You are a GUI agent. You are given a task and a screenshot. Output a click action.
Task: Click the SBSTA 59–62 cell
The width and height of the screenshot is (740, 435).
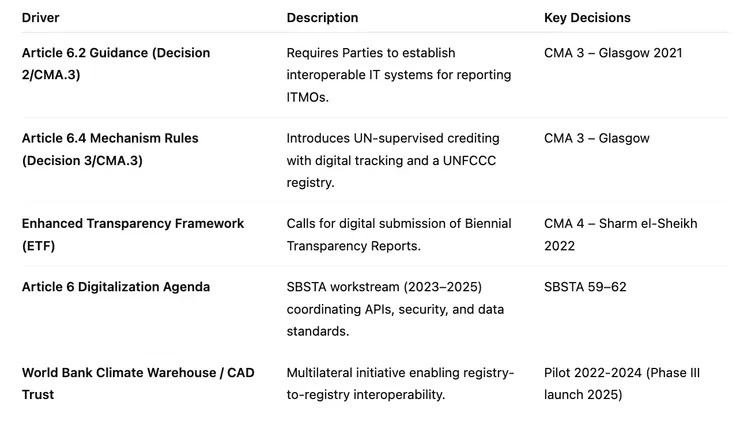click(585, 287)
